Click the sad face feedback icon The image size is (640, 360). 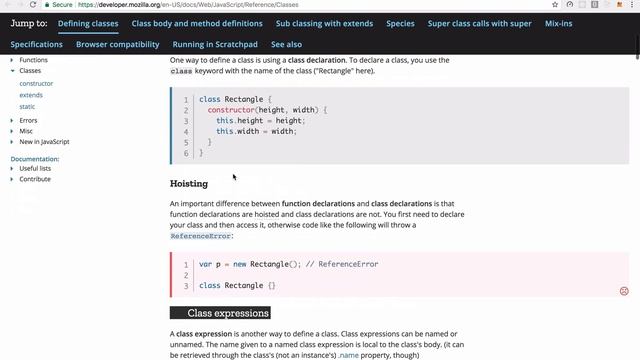[x=624, y=291]
